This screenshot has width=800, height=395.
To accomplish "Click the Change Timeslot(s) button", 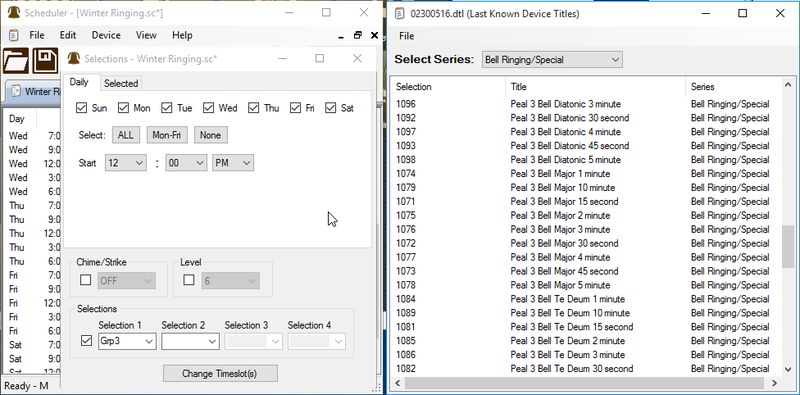I will coord(220,374).
